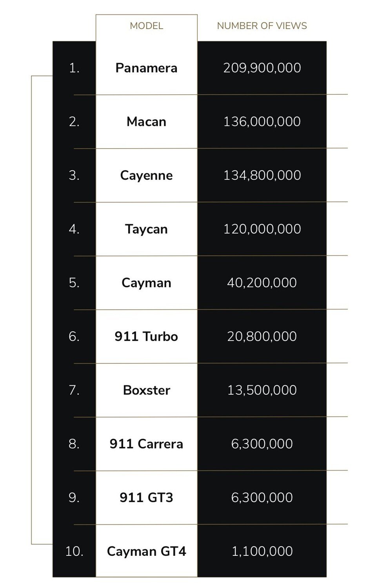Click rank number 10 in the list

coord(74,551)
